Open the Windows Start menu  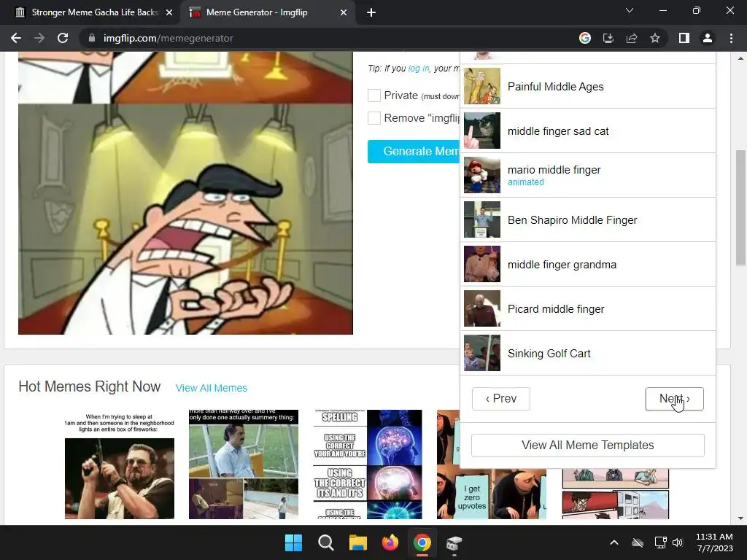[293, 542]
